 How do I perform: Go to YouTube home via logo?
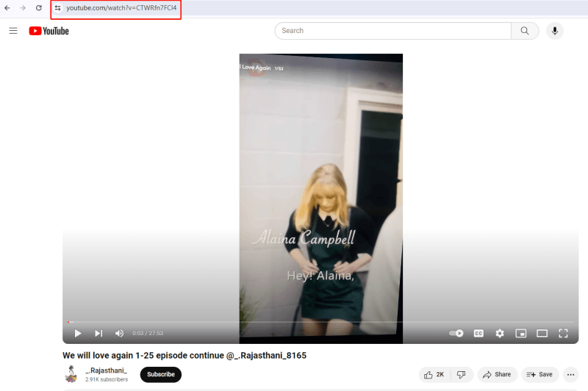pyautogui.click(x=49, y=31)
